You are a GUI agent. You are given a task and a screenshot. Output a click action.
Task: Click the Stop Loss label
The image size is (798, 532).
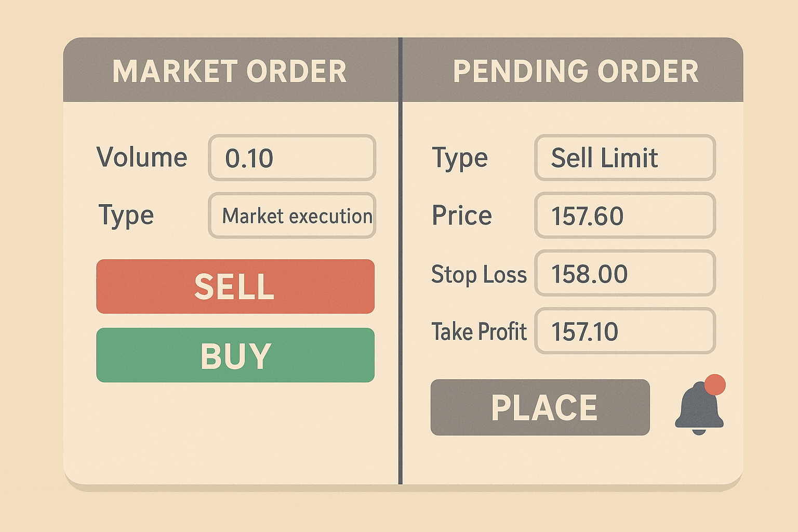[478, 274]
